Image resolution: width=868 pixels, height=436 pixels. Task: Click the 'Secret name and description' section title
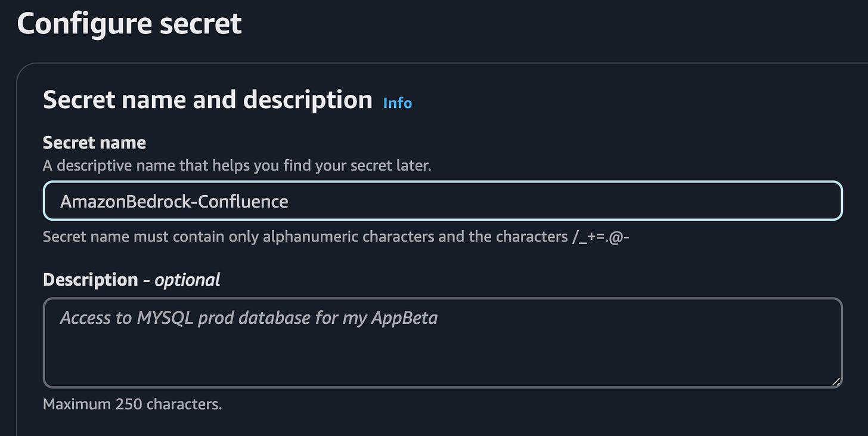[207, 100]
